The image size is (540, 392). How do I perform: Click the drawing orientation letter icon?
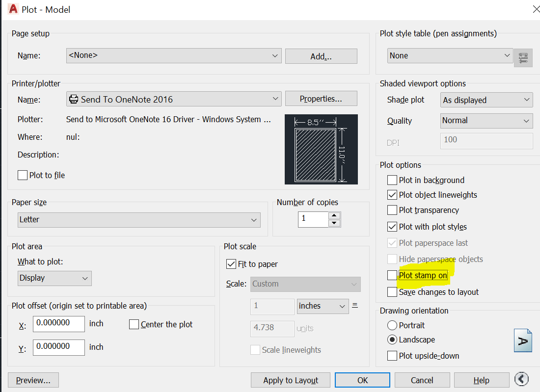(523, 340)
